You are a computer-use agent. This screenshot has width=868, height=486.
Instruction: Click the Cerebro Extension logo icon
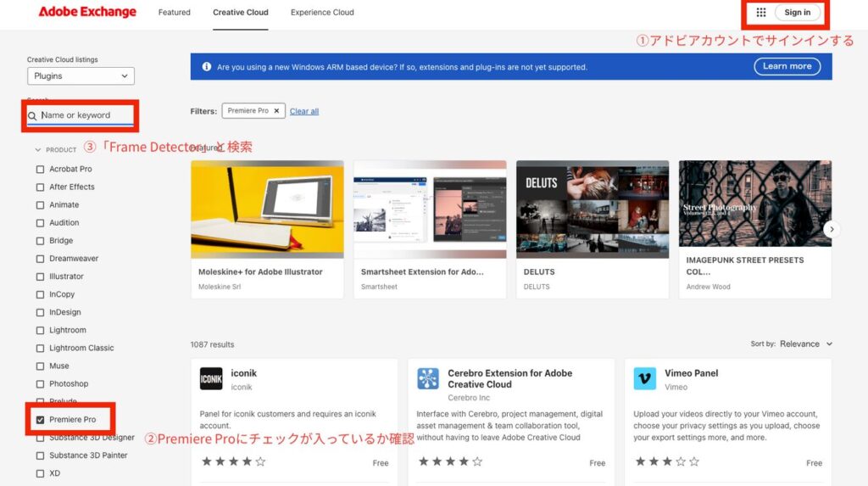point(428,379)
